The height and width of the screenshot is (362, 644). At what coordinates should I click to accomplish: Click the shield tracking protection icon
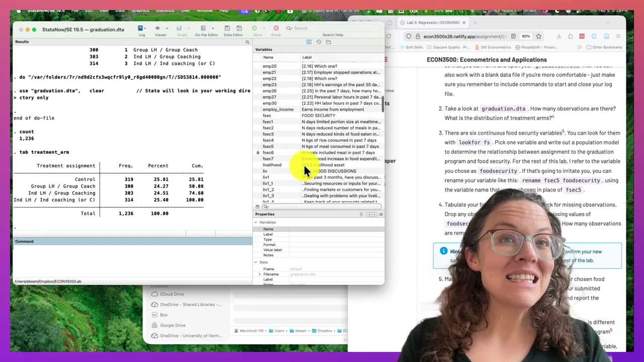click(x=409, y=36)
